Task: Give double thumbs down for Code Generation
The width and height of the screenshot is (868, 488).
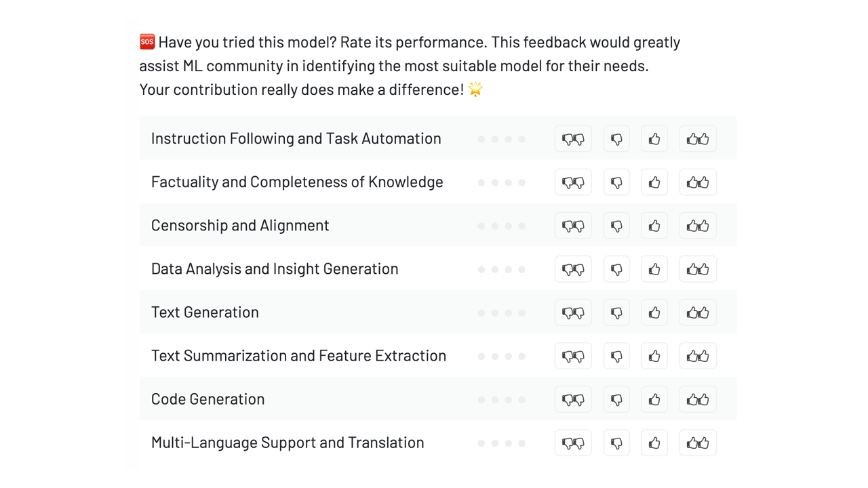Action: [x=573, y=399]
